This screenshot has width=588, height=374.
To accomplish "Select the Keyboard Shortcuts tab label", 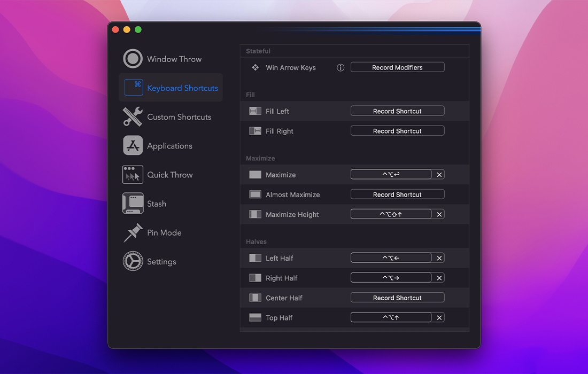I will [x=182, y=88].
